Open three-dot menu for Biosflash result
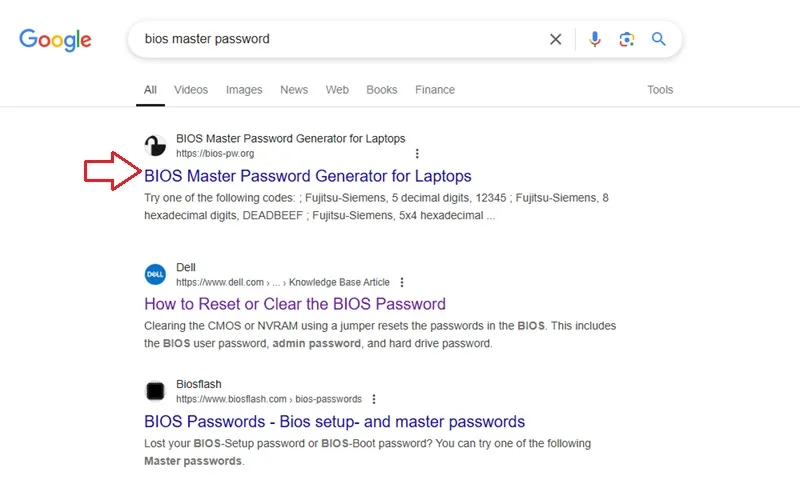This screenshot has width=800, height=500. pyautogui.click(x=374, y=399)
